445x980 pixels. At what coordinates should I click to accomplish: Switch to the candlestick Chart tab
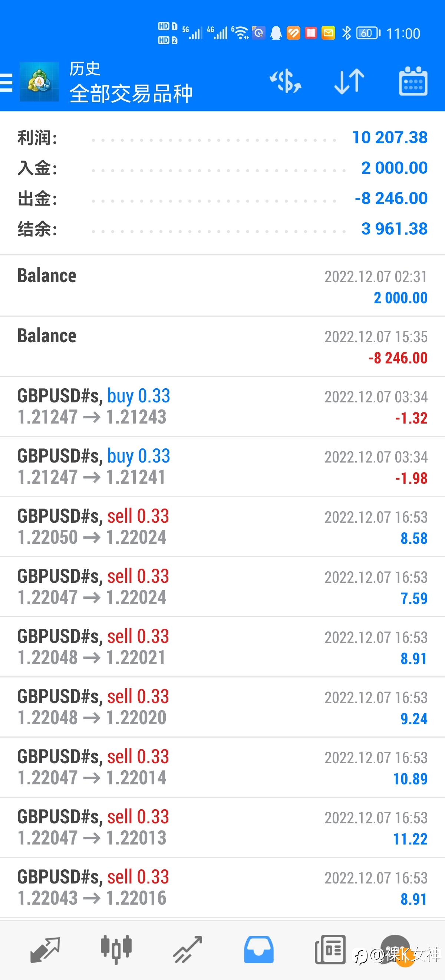click(x=116, y=950)
